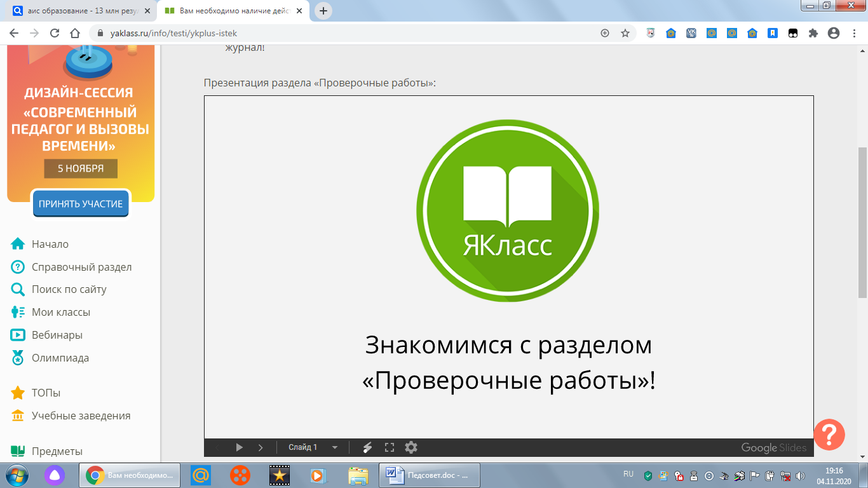Viewport: 868px width, 488px height.
Task: Open the Начало link
Action: (x=50, y=244)
